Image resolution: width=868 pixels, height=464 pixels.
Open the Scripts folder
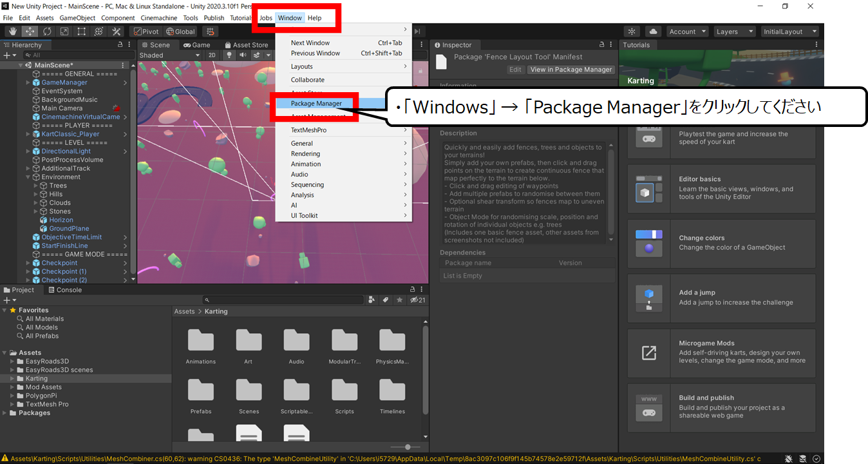coord(344,396)
